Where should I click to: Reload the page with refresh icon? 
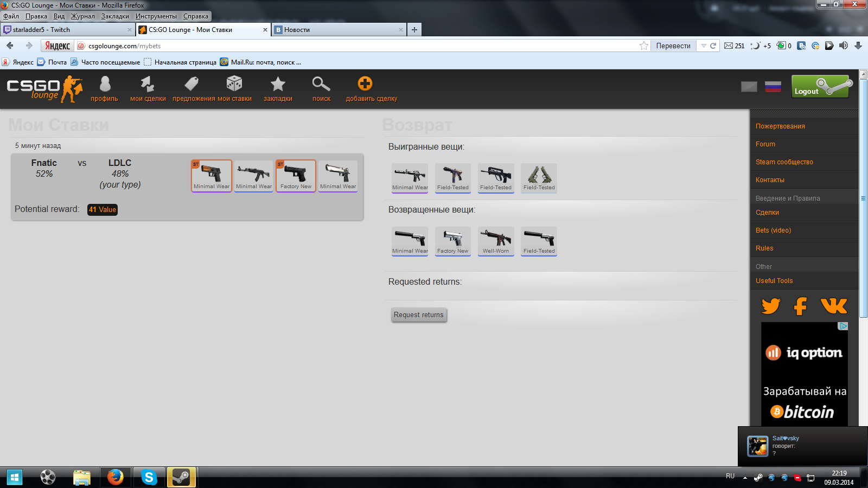(x=713, y=46)
